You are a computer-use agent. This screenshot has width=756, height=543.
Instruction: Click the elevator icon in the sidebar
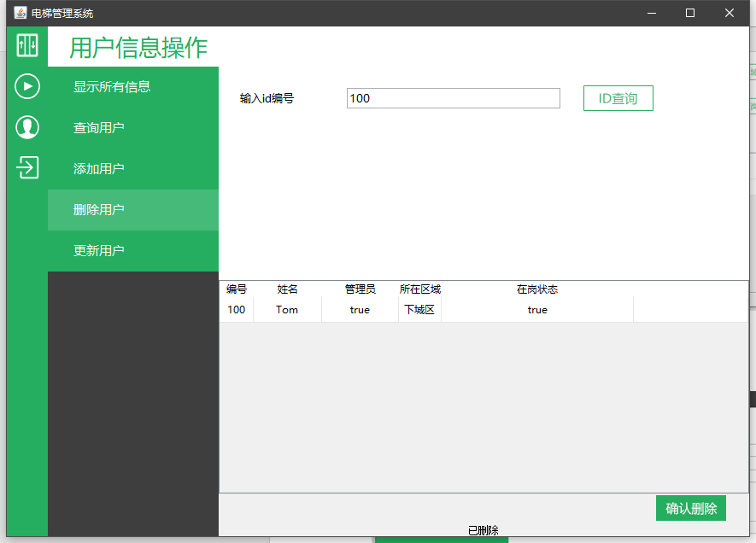(27, 46)
